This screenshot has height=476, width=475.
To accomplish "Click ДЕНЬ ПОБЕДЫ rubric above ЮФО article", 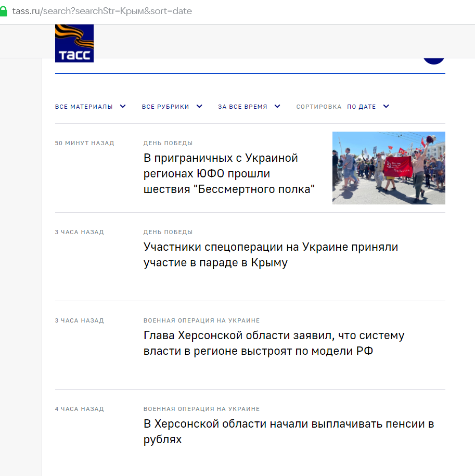I will 168,143.
